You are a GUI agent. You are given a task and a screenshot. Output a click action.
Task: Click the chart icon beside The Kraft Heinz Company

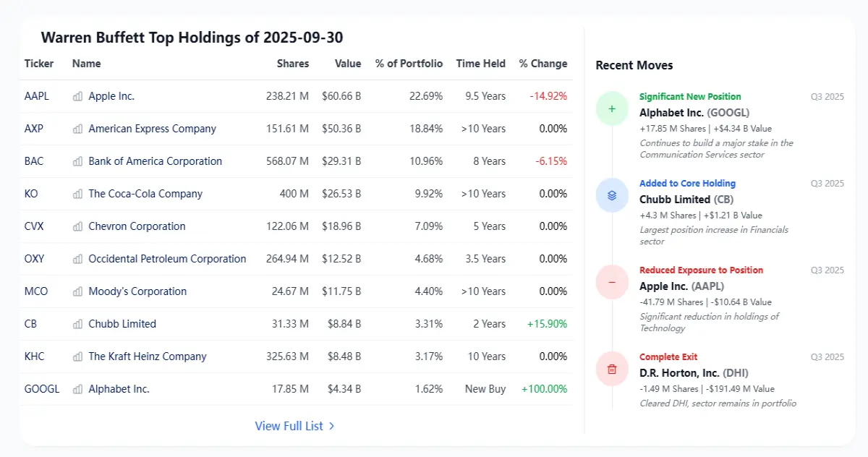(x=77, y=356)
